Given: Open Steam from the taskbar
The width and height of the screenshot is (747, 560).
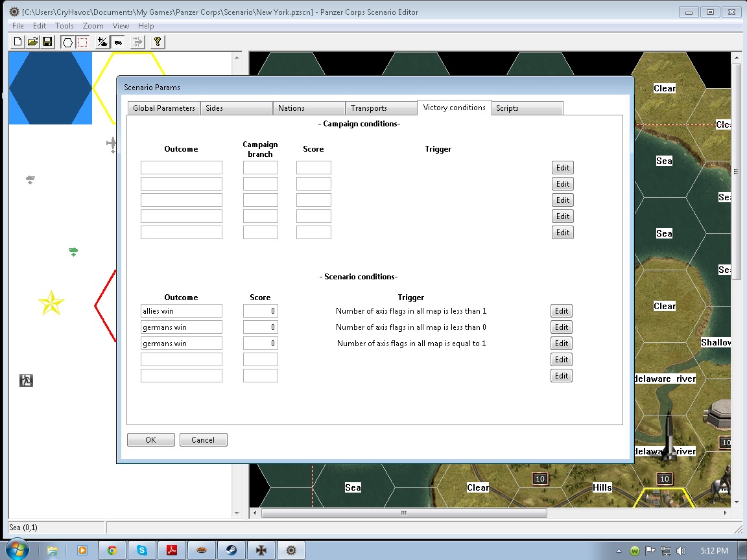Looking at the screenshot, I should 231,550.
